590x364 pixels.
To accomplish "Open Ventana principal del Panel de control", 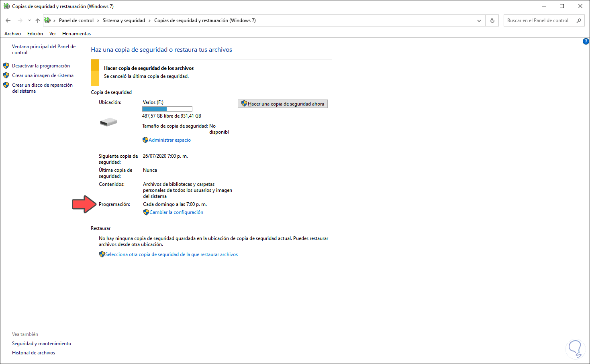I will tap(44, 49).
